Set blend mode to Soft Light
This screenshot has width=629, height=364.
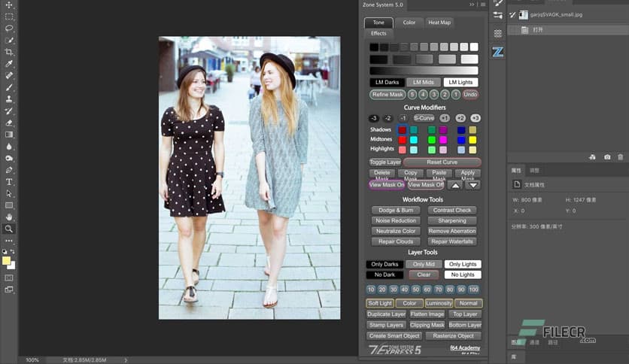click(380, 304)
